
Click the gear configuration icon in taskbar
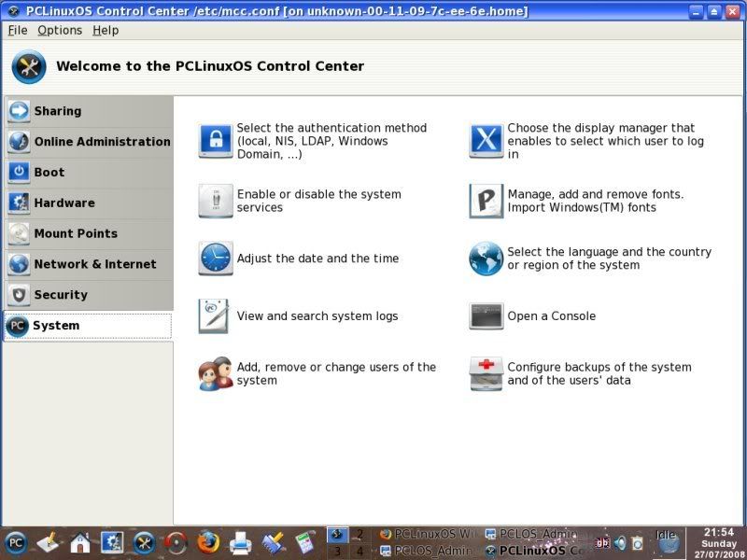click(x=112, y=543)
